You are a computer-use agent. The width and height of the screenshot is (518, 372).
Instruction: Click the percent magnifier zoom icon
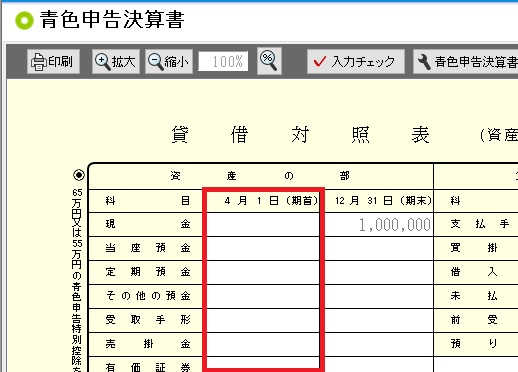click(x=269, y=61)
